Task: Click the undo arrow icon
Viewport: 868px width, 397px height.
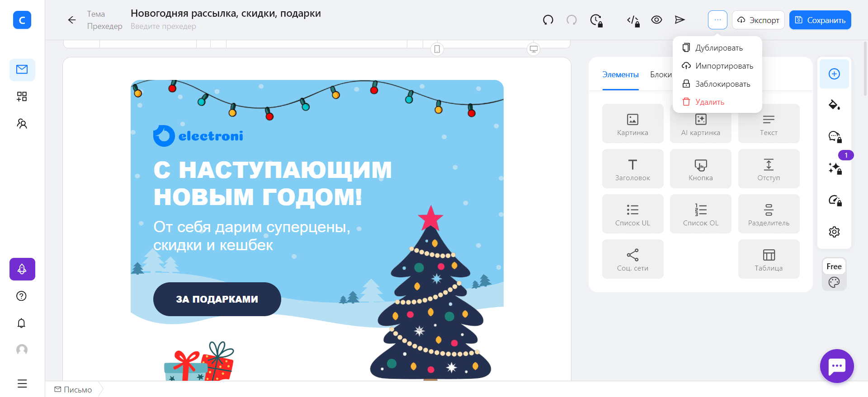Action: tap(548, 20)
